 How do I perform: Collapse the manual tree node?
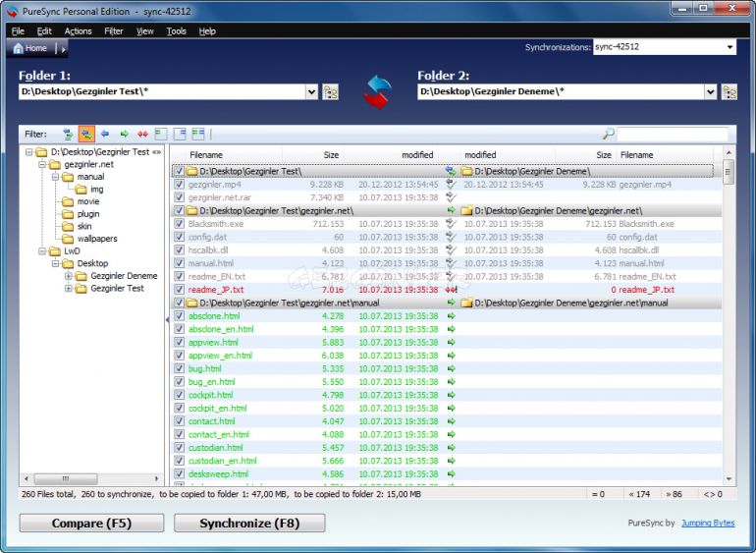coord(55,177)
